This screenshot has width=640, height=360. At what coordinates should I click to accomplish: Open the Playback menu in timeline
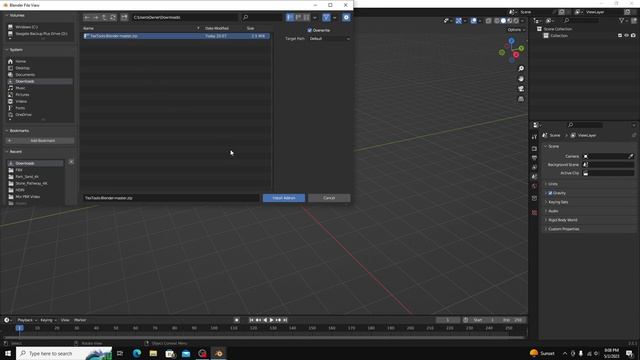tap(27, 320)
